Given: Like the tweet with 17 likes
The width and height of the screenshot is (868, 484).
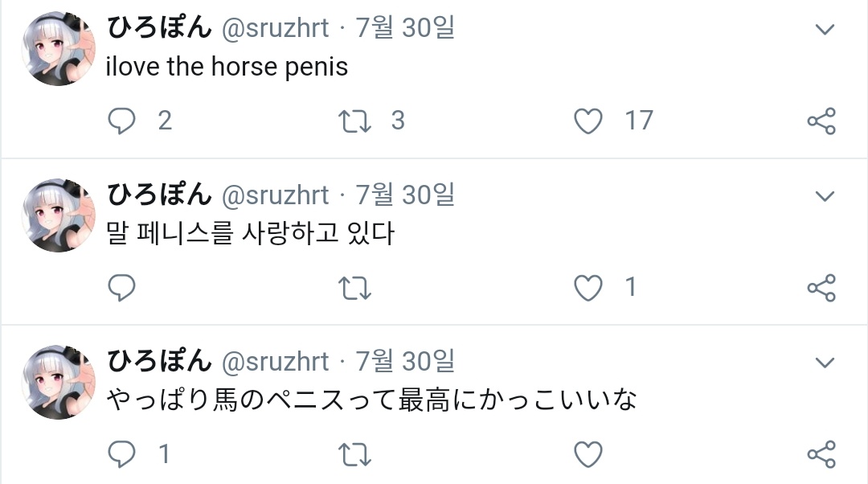Looking at the screenshot, I should click(588, 121).
